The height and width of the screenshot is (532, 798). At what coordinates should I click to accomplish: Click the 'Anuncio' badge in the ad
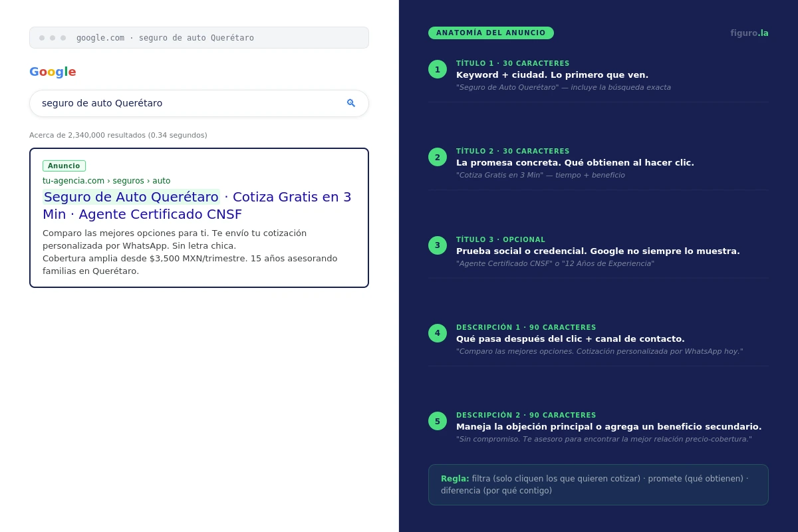[64, 166]
